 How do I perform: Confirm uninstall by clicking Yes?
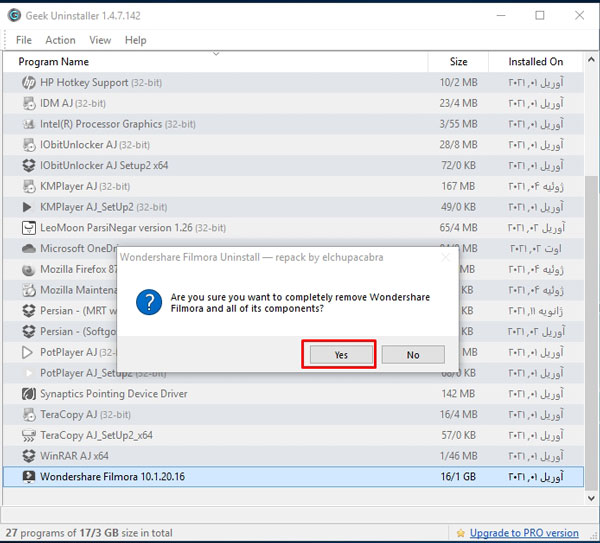[341, 355]
